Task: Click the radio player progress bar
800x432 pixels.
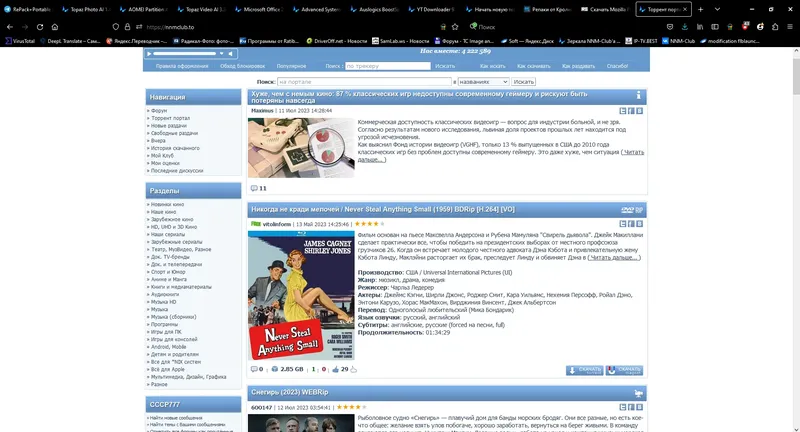Action: tap(185, 54)
